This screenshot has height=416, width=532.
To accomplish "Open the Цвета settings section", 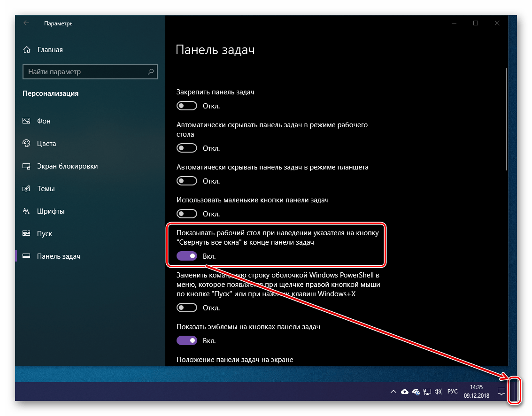I will tap(46, 144).
